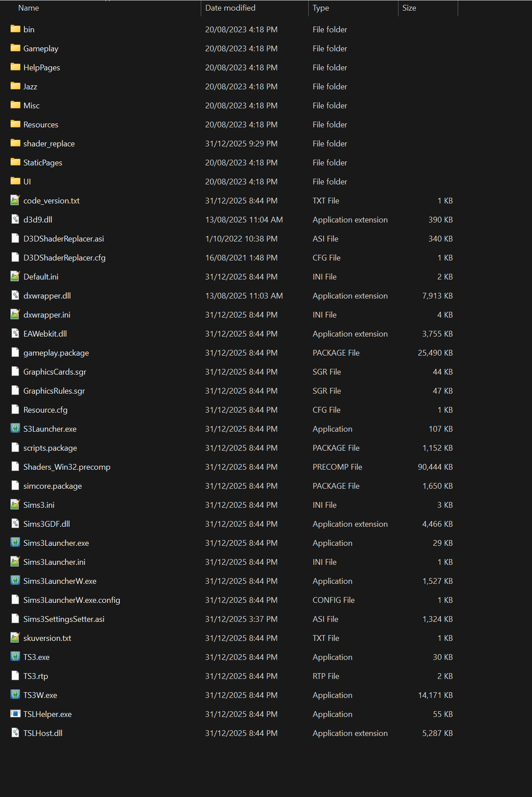
Task: Click the Default.ini file icon
Action: coord(15,276)
